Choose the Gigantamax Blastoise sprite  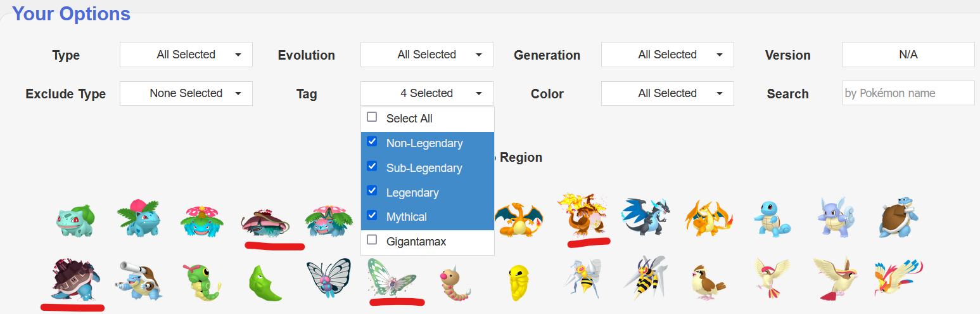(x=74, y=278)
